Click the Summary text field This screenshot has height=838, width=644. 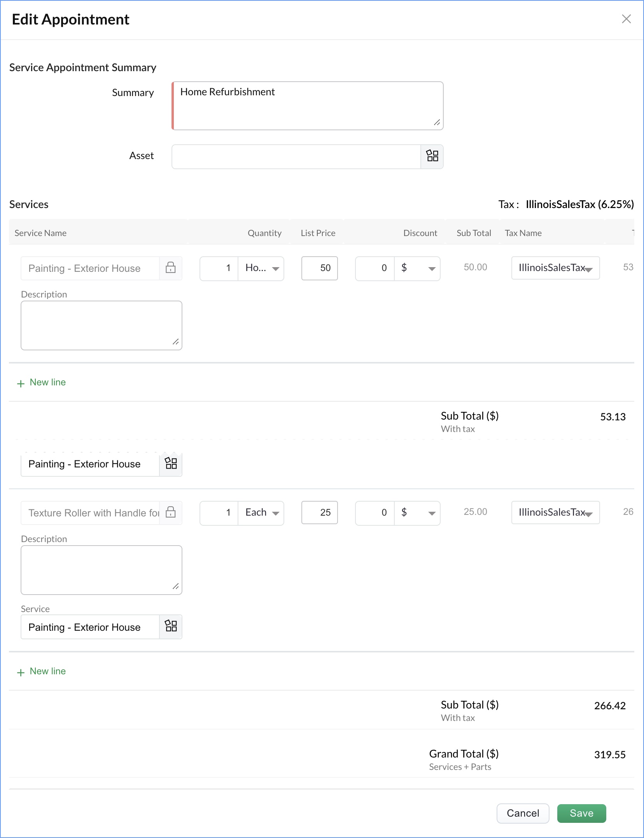tap(308, 105)
